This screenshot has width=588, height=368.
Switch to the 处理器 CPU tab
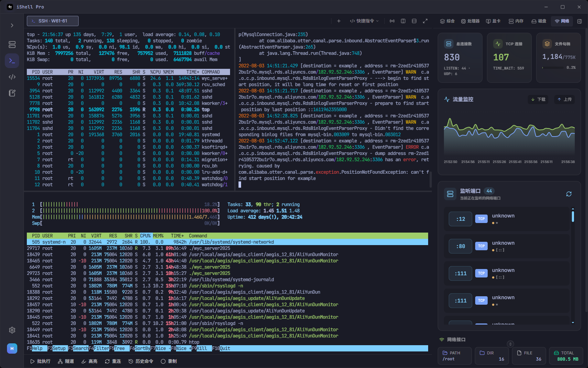tap(470, 21)
